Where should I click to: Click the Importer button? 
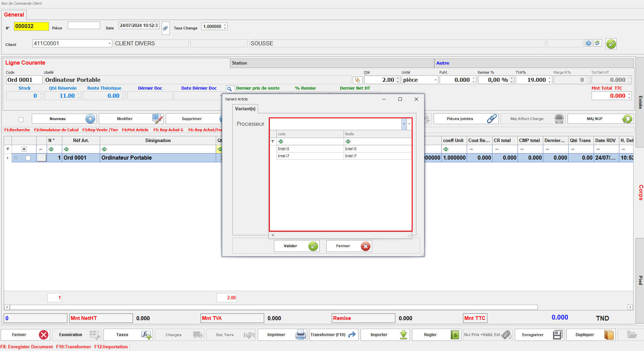385,335
